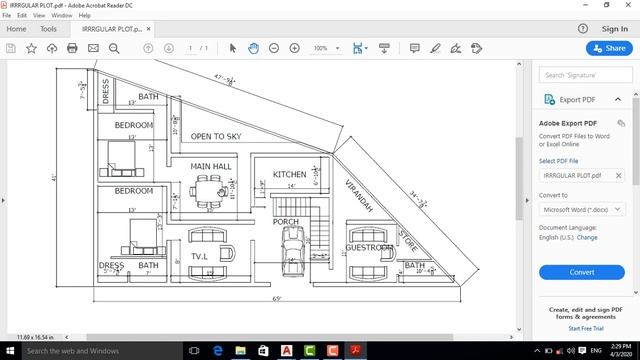Click the current page number field
The height and width of the screenshot is (360, 640).
pos(190,48)
